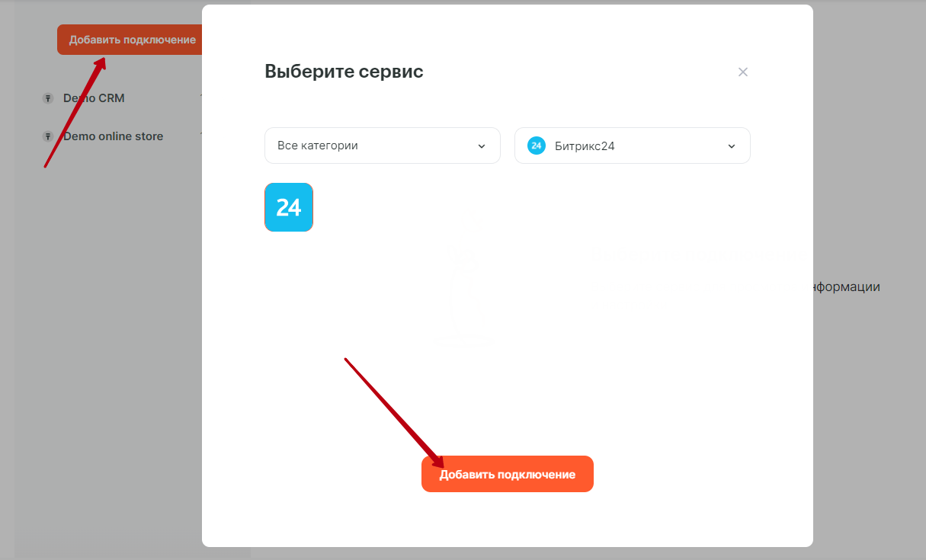Select the Demo online store connection
The width and height of the screenshot is (926, 560).
pos(113,136)
